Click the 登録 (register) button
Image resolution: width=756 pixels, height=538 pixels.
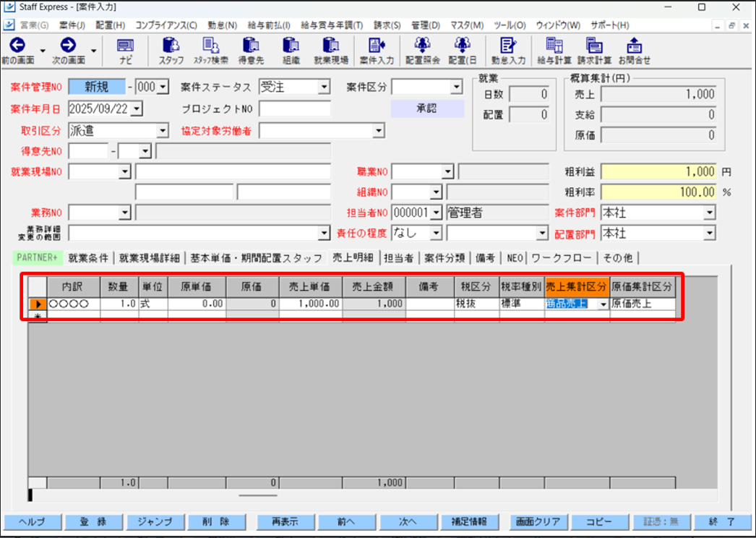coord(93,521)
